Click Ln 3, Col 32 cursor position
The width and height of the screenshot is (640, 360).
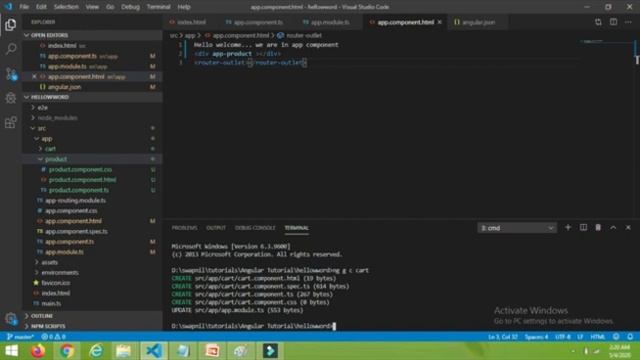503,337
